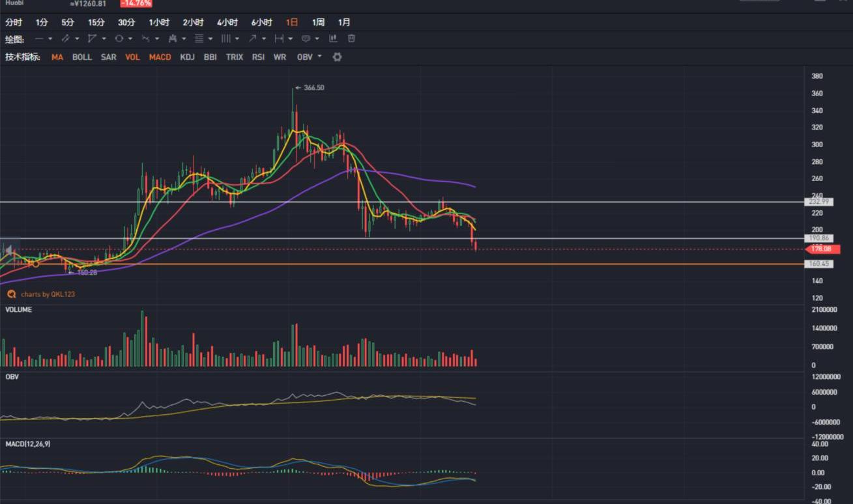Expand the pitchfork tool dropdown
The height and width of the screenshot is (504, 853).
tap(184, 38)
